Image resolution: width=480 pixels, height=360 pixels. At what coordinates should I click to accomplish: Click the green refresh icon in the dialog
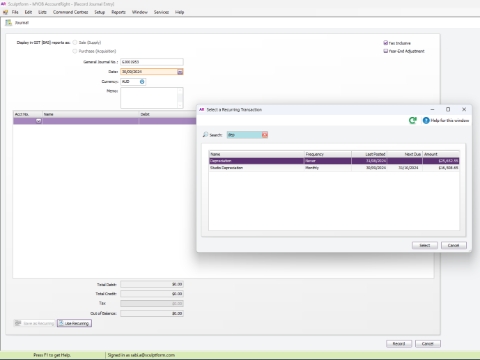pos(413,120)
